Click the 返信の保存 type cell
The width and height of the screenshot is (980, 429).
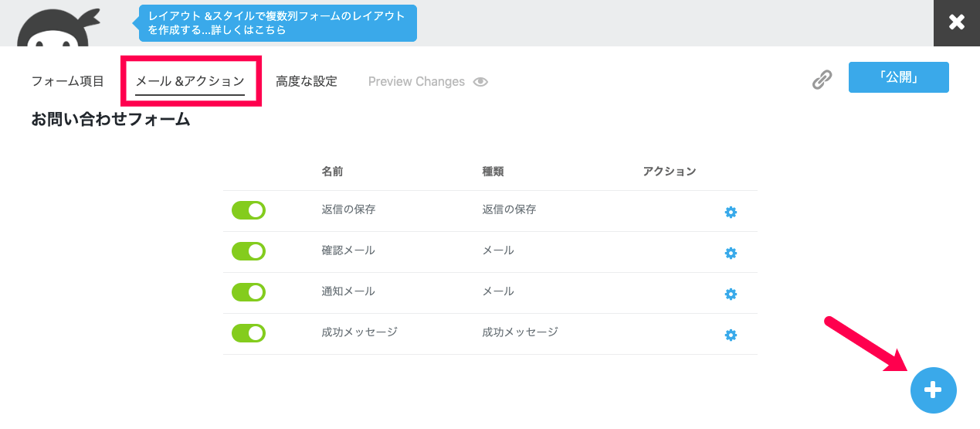[510, 209]
